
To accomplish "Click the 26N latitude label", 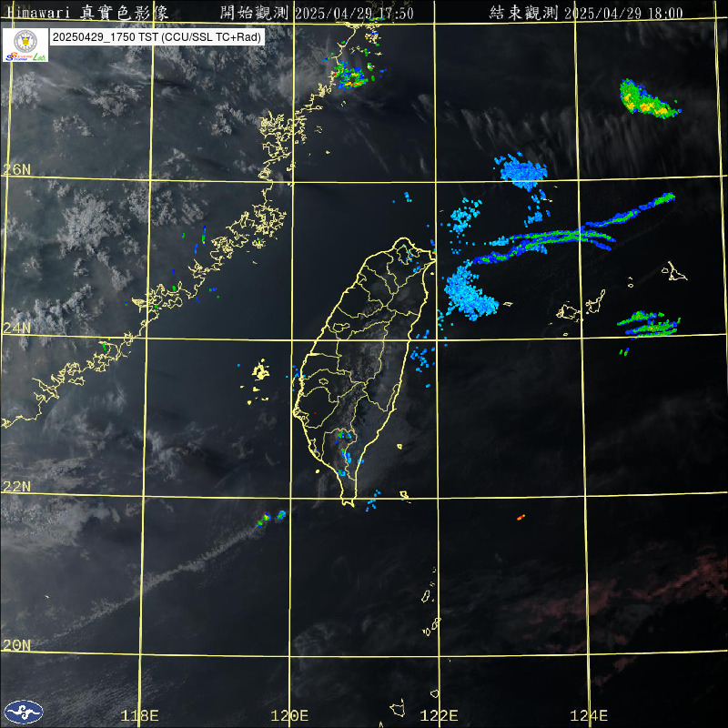I will point(16,169).
